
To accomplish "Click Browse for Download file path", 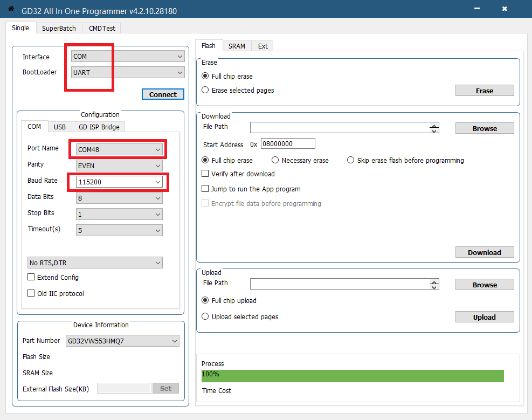I will 484,128.
